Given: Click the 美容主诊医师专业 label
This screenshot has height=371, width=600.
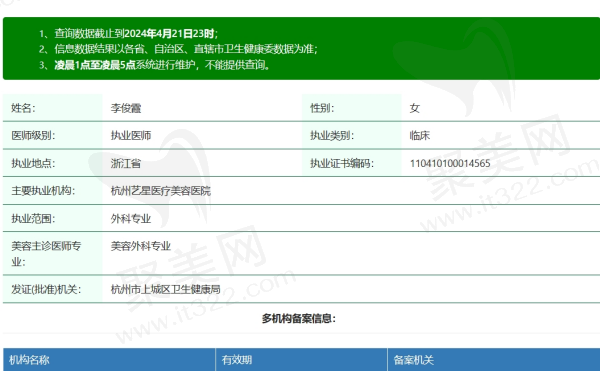Looking at the screenshot, I should [46, 254].
